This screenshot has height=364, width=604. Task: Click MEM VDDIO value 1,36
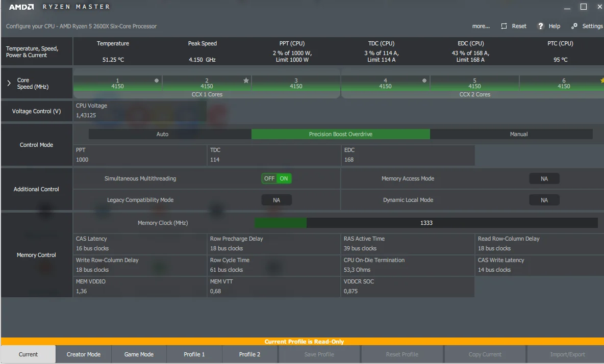click(x=81, y=291)
